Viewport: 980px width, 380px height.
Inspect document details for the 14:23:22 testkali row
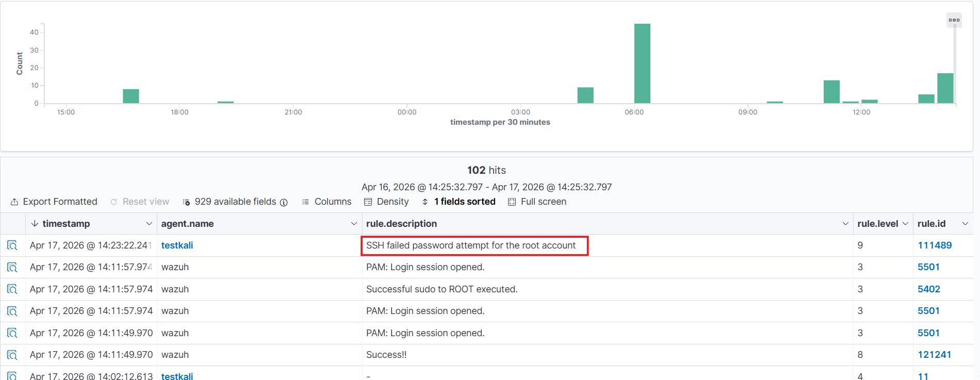pos(12,245)
